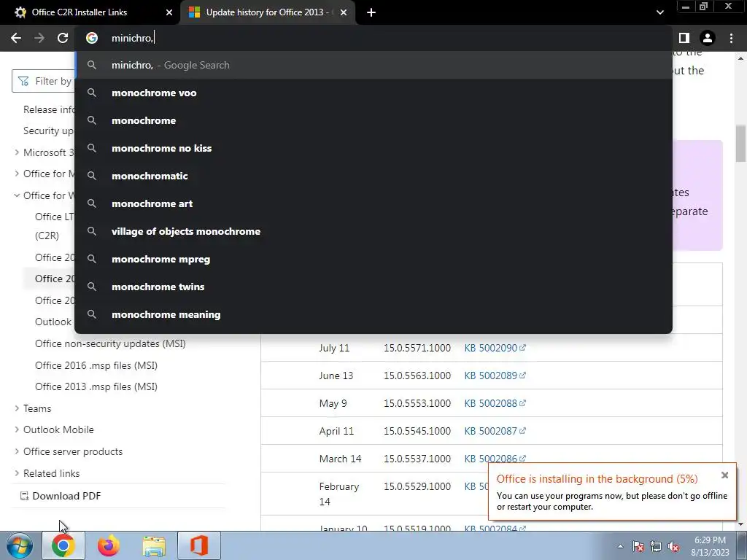Click version 15.0.5571.1000 cell
The height and width of the screenshot is (560, 747).
417,348
